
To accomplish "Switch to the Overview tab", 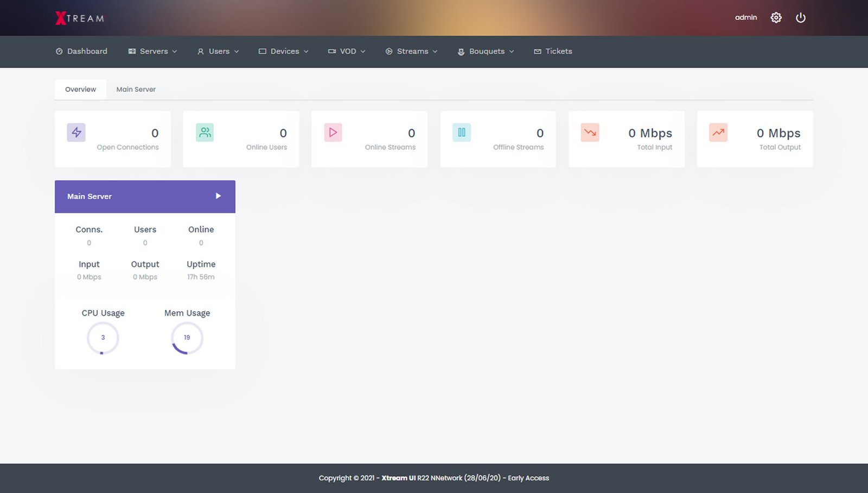I will 81,90.
